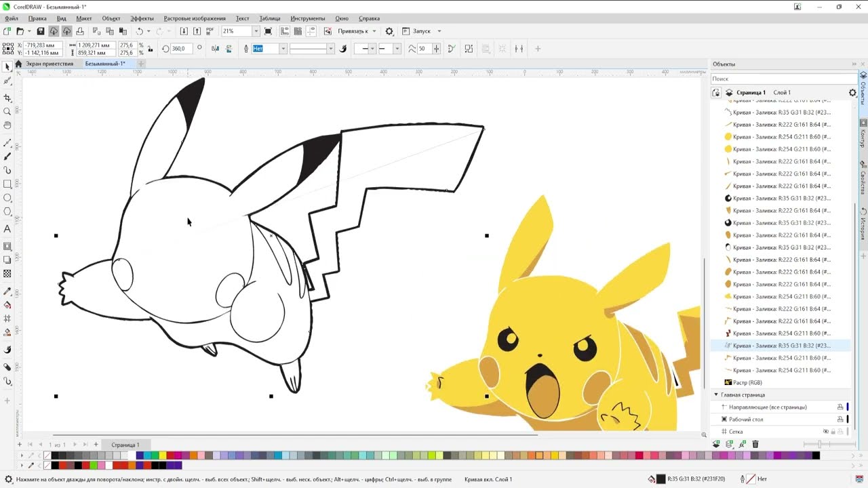
Task: Select the Crop tool
Action: pos(7,98)
